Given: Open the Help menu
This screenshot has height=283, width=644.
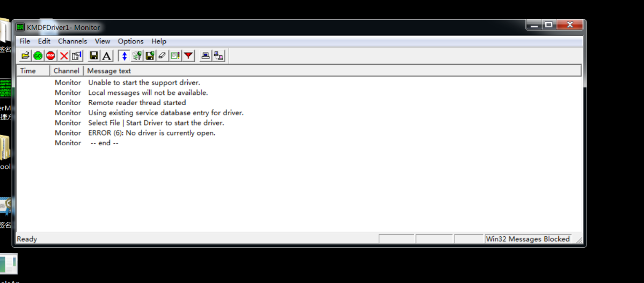Looking at the screenshot, I should [x=159, y=41].
